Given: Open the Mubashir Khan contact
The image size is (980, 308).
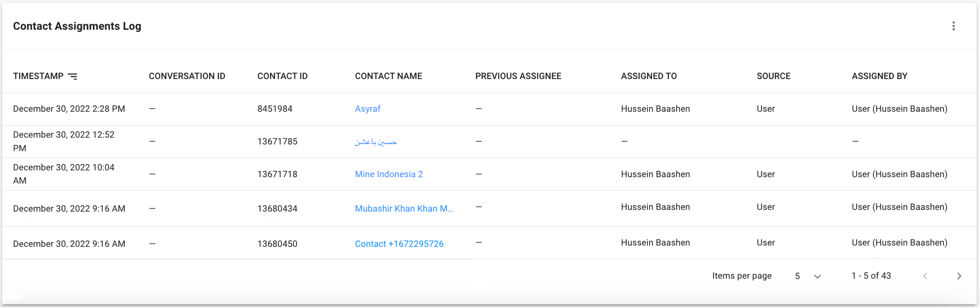Looking at the screenshot, I should point(404,208).
